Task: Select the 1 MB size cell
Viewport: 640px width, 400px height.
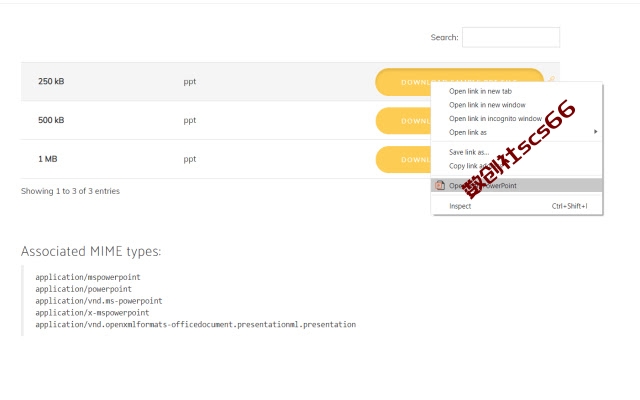Action: [48, 159]
